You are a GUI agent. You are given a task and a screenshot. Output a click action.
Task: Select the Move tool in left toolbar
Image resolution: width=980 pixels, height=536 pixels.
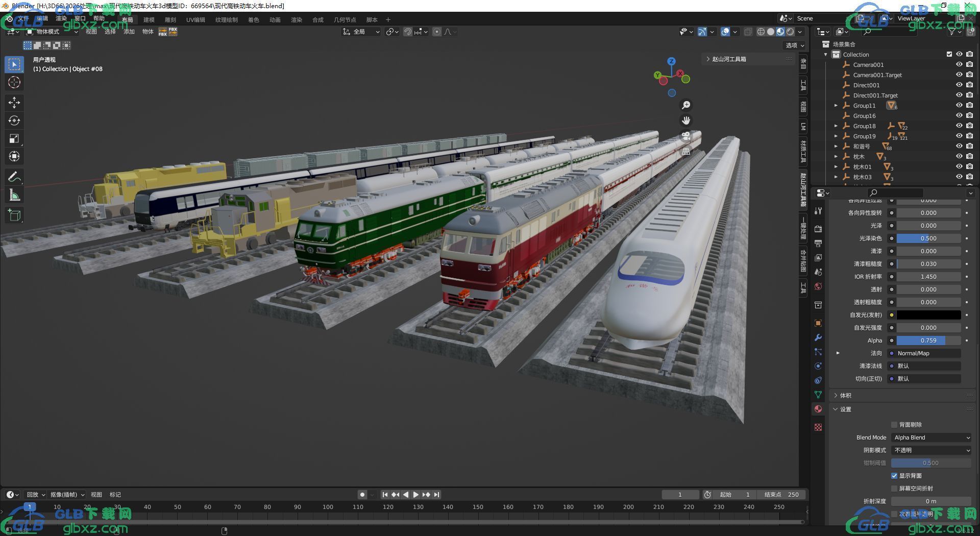point(14,103)
